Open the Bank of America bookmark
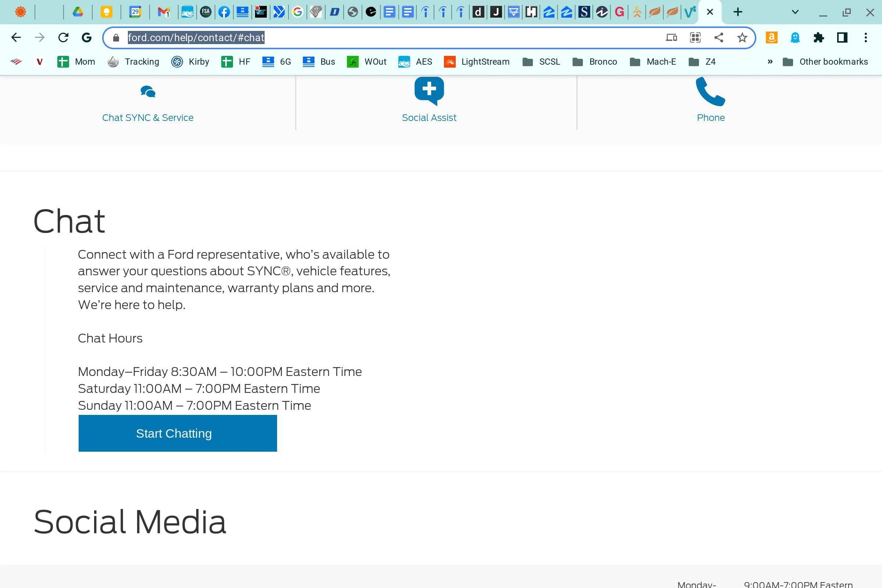The width and height of the screenshot is (882, 588). tap(16, 61)
